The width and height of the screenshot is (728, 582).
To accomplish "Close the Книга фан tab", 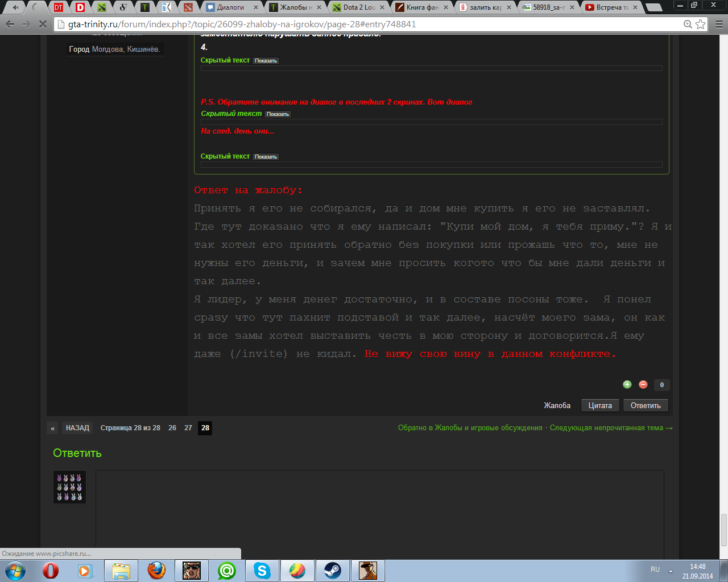I will [445, 7].
